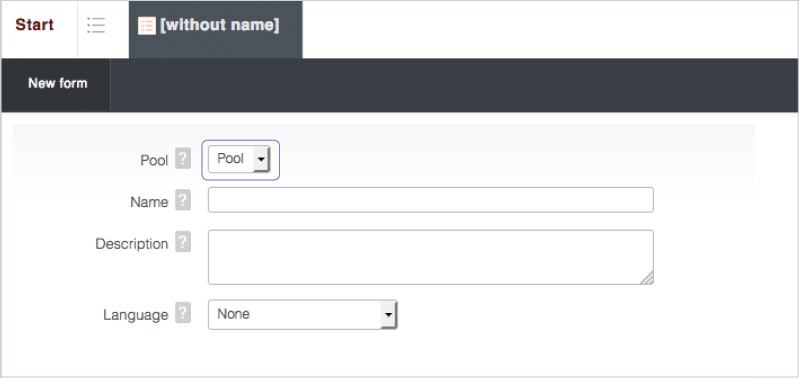Click inside the Description text area
799x378 pixels.
(431, 257)
